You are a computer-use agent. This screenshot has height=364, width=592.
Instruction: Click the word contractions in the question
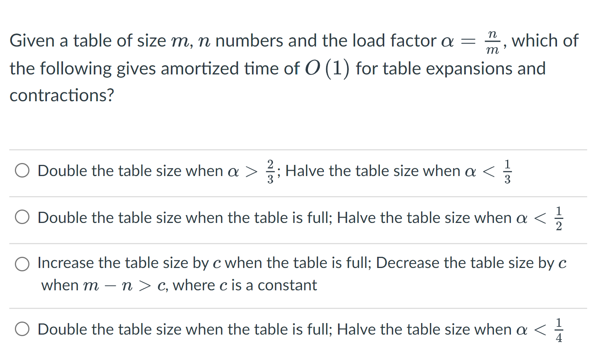[x=60, y=95]
